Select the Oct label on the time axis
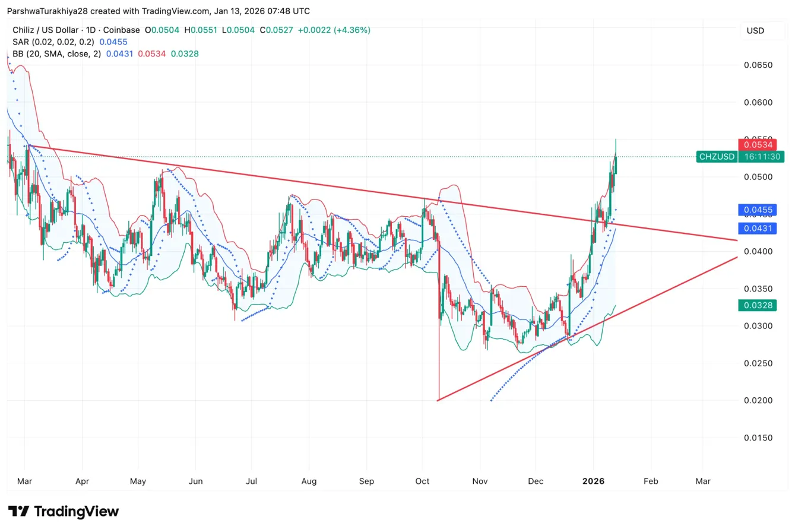Image resolution: width=795 pixels, height=532 pixels. point(422,482)
